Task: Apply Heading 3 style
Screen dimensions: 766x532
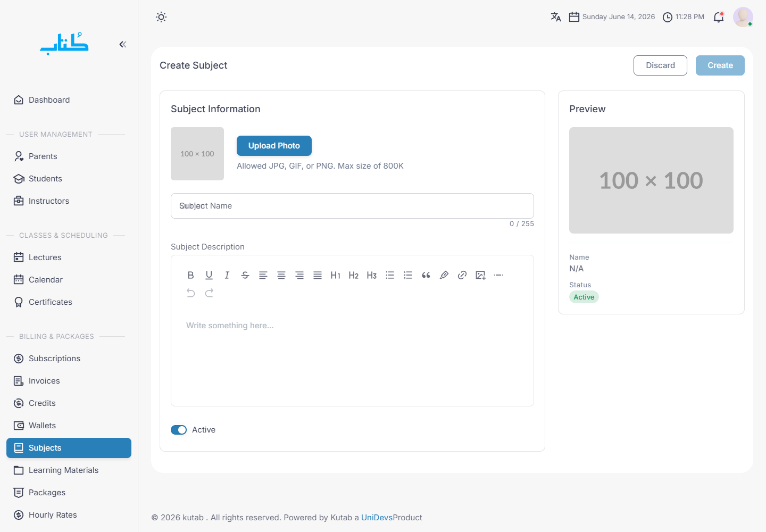Action: pyautogui.click(x=372, y=275)
